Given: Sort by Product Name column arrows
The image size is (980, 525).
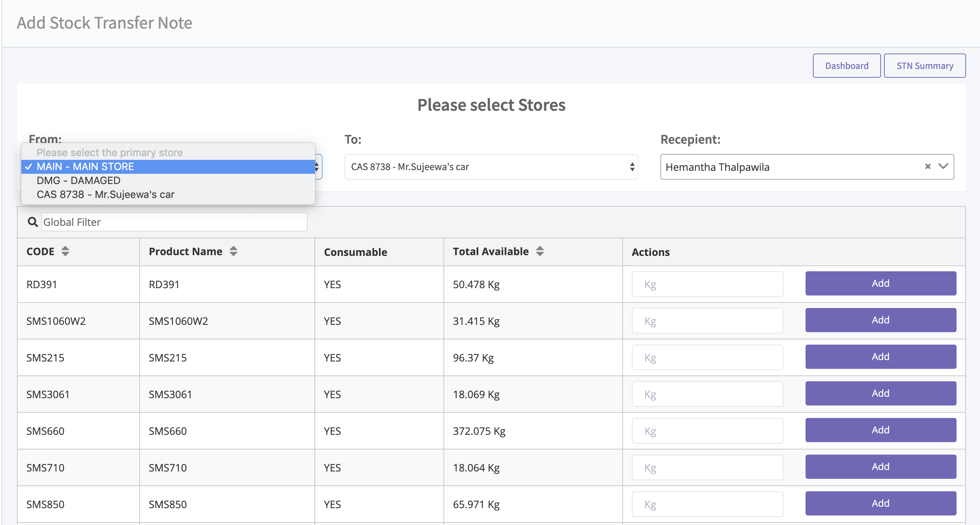Looking at the screenshot, I should (233, 251).
